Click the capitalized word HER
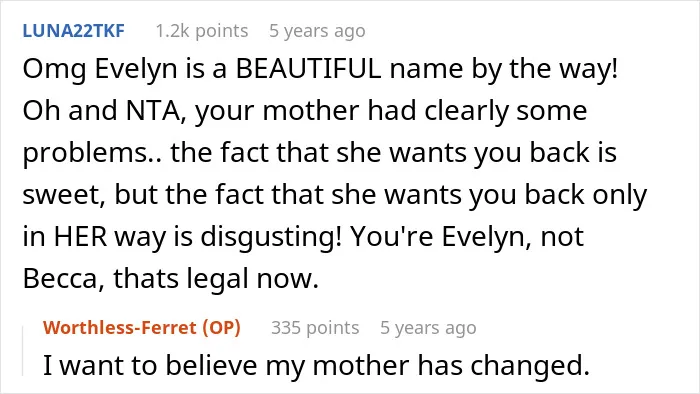This screenshot has width=700, height=394. pos(81,236)
